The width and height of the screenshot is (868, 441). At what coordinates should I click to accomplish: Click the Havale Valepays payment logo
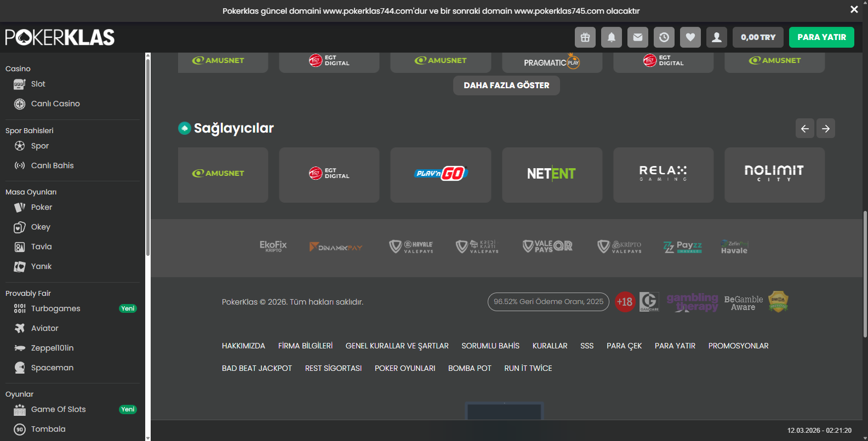(x=411, y=247)
